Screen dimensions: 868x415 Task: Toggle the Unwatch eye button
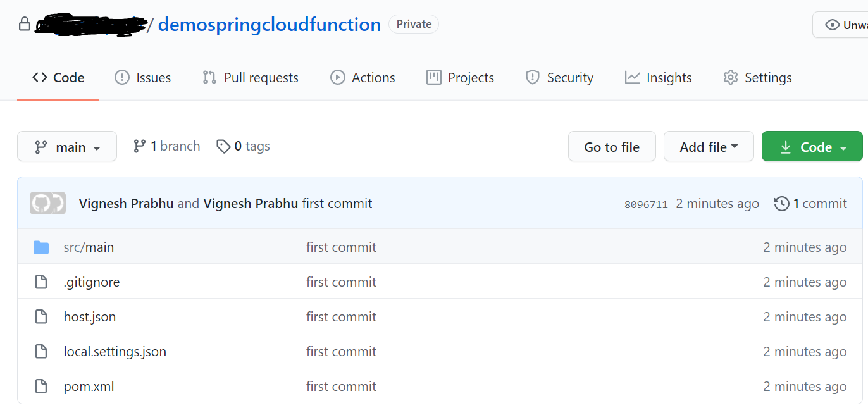click(843, 25)
